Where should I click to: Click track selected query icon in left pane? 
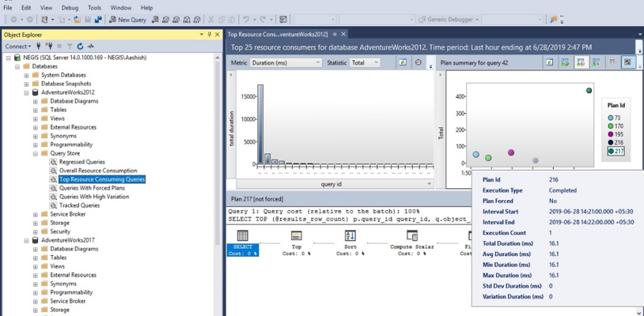click(x=418, y=62)
